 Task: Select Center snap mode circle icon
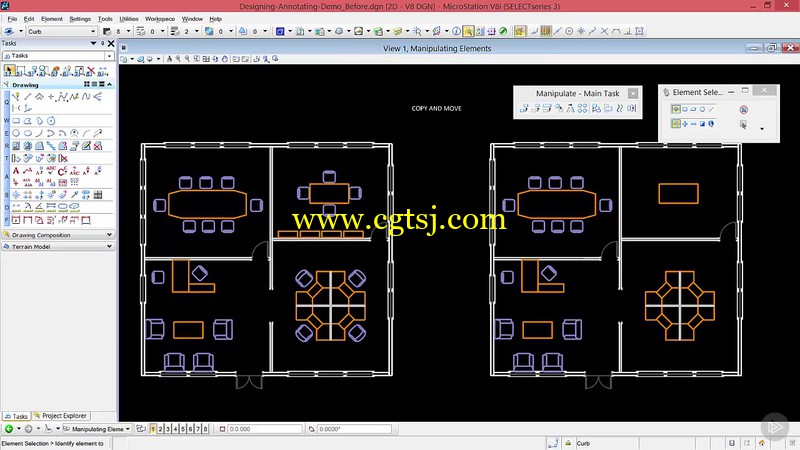click(569, 31)
